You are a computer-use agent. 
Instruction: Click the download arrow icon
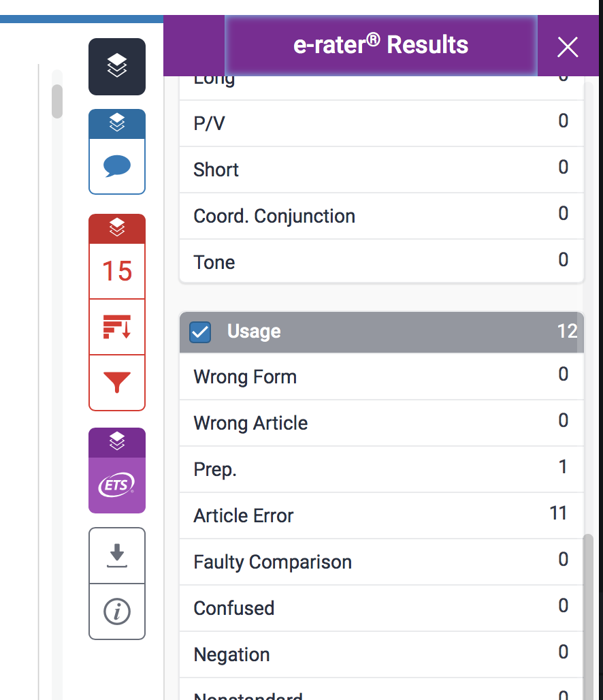pos(117,555)
